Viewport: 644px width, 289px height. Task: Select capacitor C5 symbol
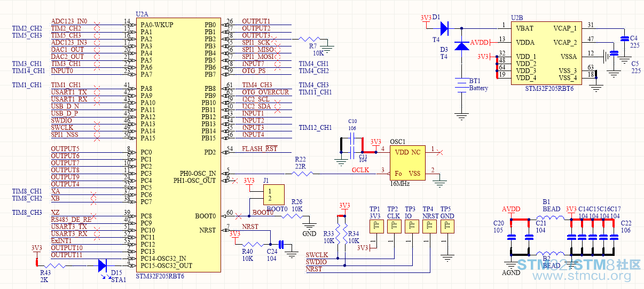[x=614, y=53]
